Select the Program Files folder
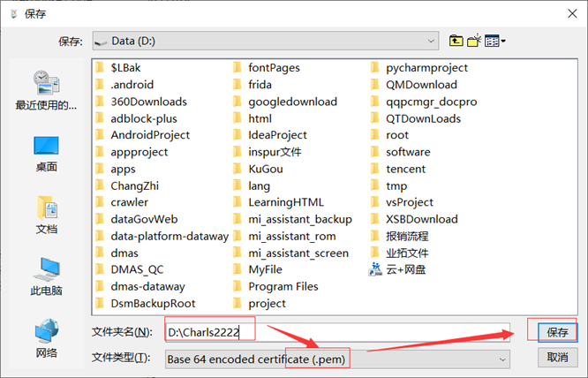Viewport: 588px width, 378px height. [276, 286]
